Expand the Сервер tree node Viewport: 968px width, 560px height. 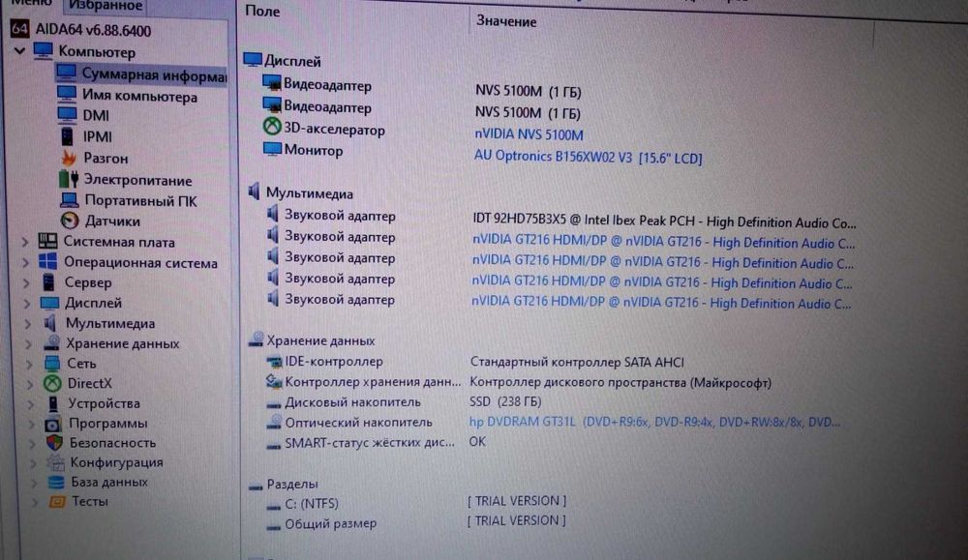click(x=26, y=283)
